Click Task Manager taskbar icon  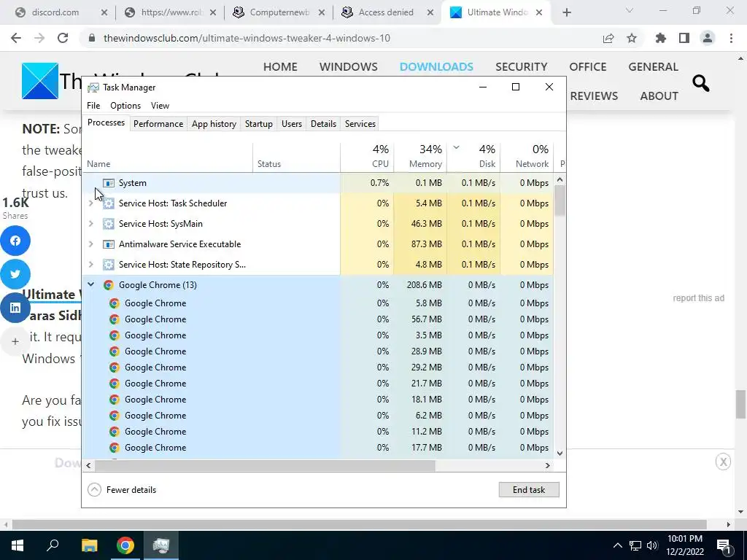(x=161, y=545)
